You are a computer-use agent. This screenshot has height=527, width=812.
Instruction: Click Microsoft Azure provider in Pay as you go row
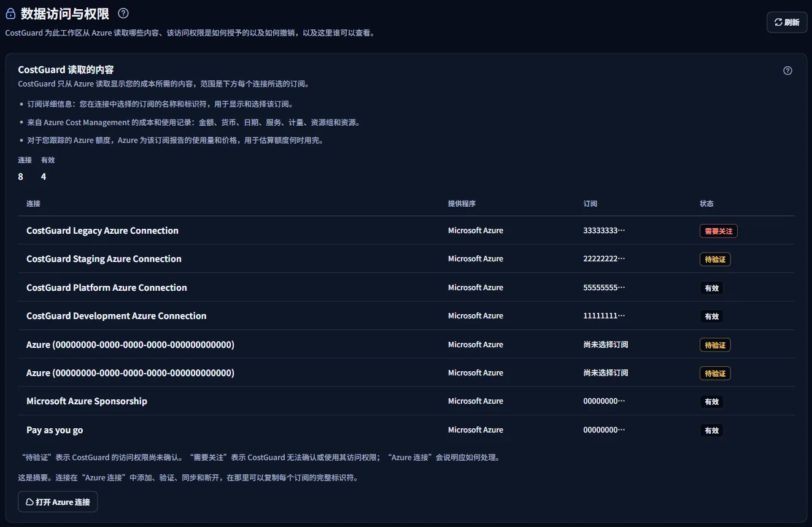[476, 430]
